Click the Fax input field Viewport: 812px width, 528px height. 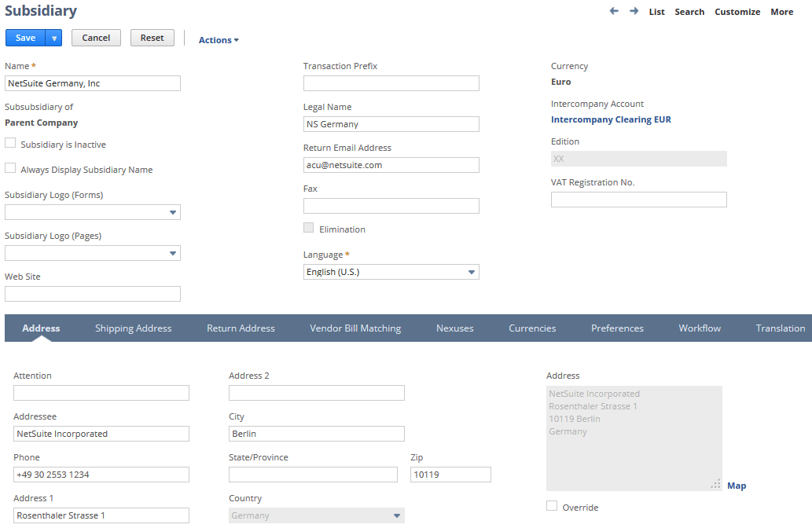(391, 206)
